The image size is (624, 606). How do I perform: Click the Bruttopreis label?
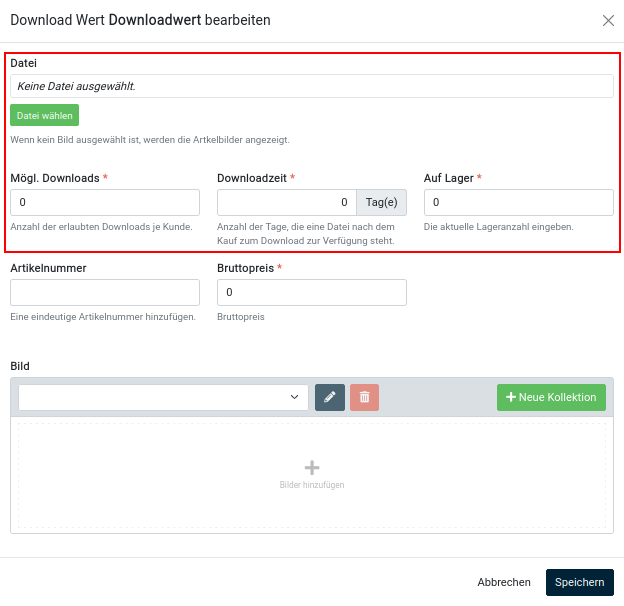(x=245, y=268)
